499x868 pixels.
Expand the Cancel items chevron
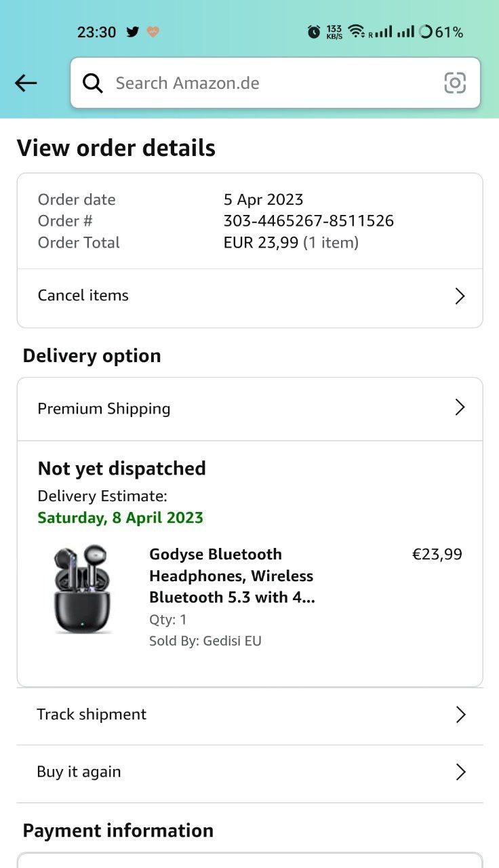tap(460, 296)
